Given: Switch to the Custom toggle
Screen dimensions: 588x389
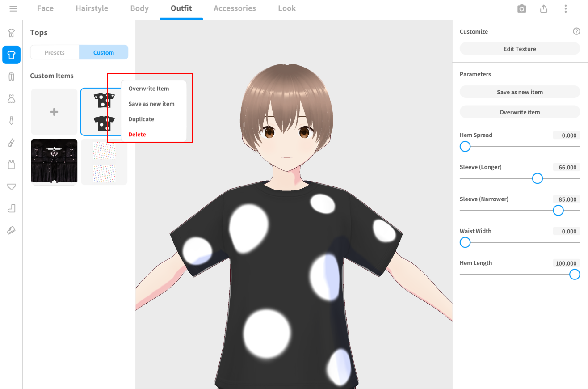Looking at the screenshot, I should point(104,52).
